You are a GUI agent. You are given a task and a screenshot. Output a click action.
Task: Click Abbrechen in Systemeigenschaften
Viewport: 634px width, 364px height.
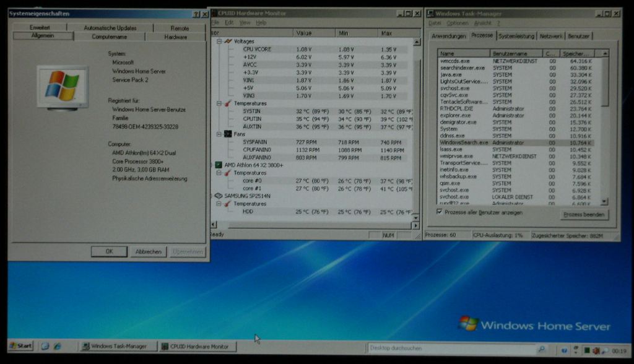149,251
